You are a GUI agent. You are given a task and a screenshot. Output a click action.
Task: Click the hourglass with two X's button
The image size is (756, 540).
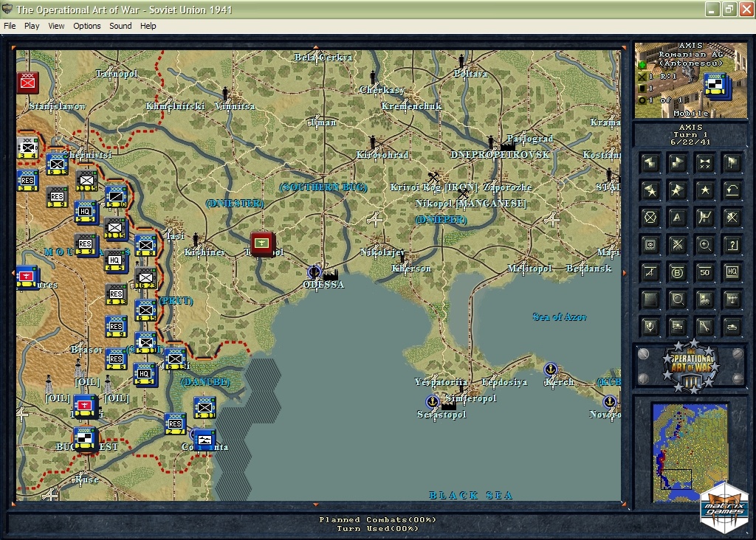(x=704, y=163)
